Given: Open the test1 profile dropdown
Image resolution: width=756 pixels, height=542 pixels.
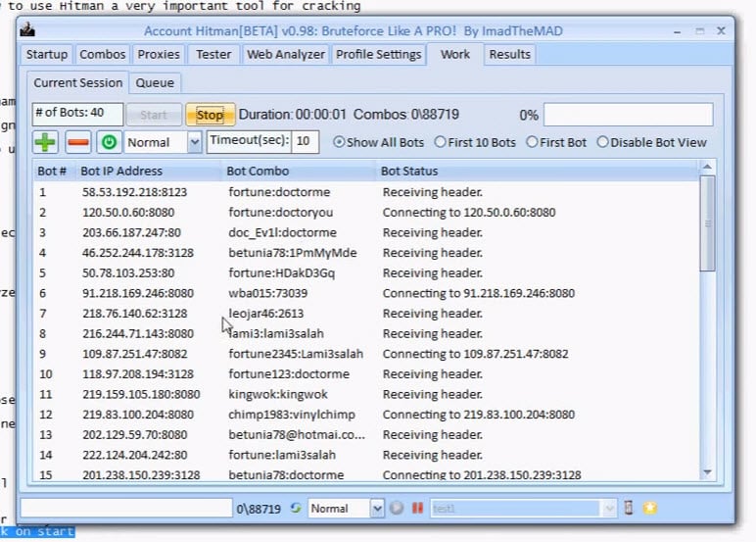Looking at the screenshot, I should tap(609, 509).
